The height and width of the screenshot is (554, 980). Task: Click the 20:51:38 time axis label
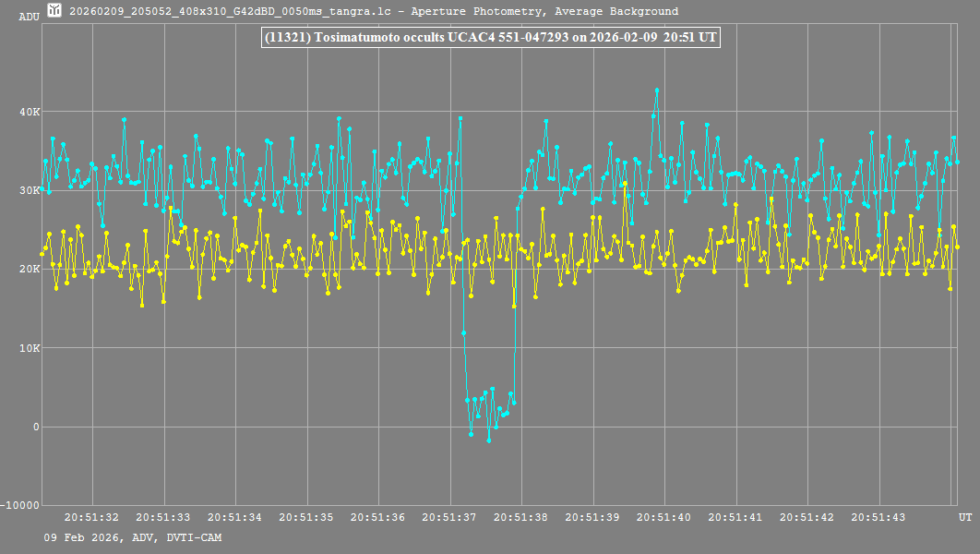click(522, 518)
